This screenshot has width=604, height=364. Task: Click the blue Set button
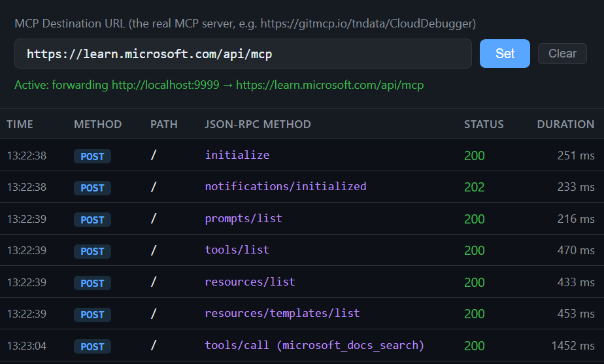pyautogui.click(x=505, y=54)
